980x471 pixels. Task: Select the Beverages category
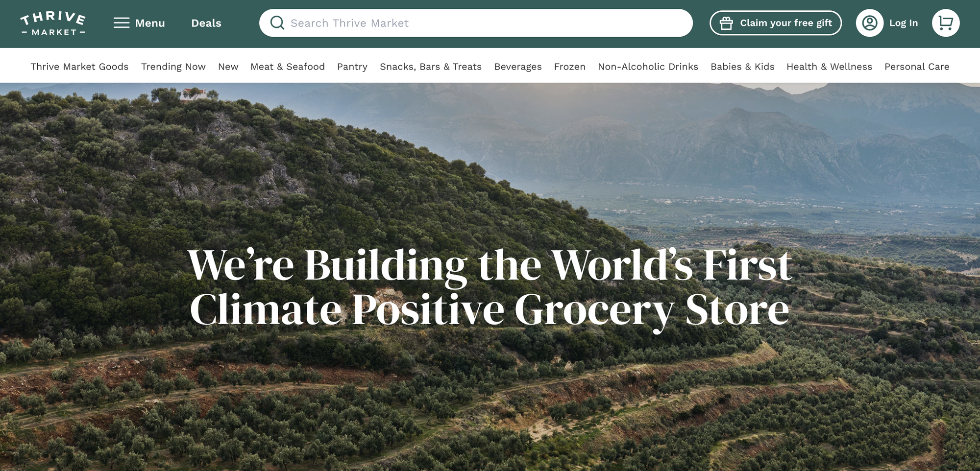518,67
